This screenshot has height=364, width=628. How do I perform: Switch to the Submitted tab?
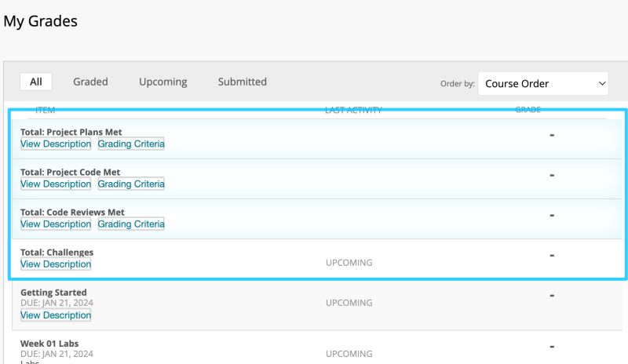243,82
